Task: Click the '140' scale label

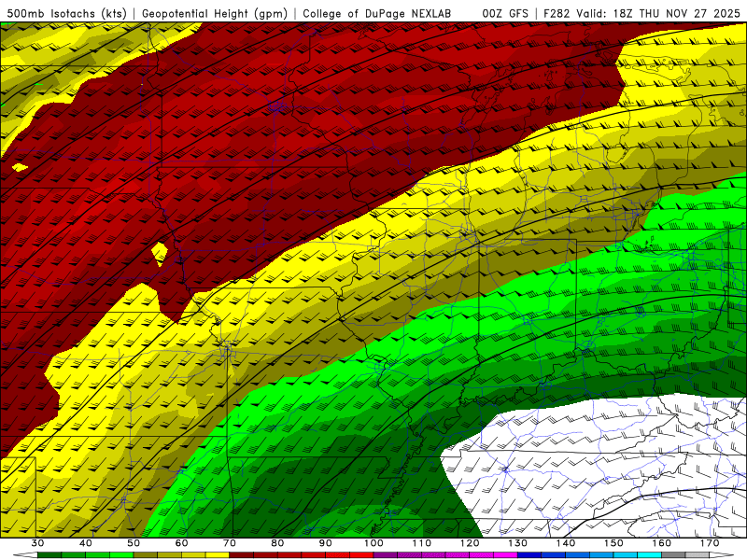Action: [566, 543]
